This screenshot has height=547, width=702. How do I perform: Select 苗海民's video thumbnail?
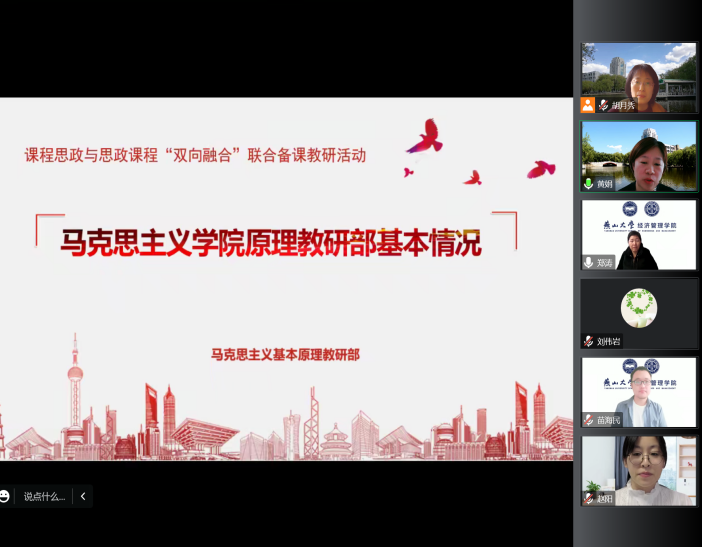(x=639, y=390)
